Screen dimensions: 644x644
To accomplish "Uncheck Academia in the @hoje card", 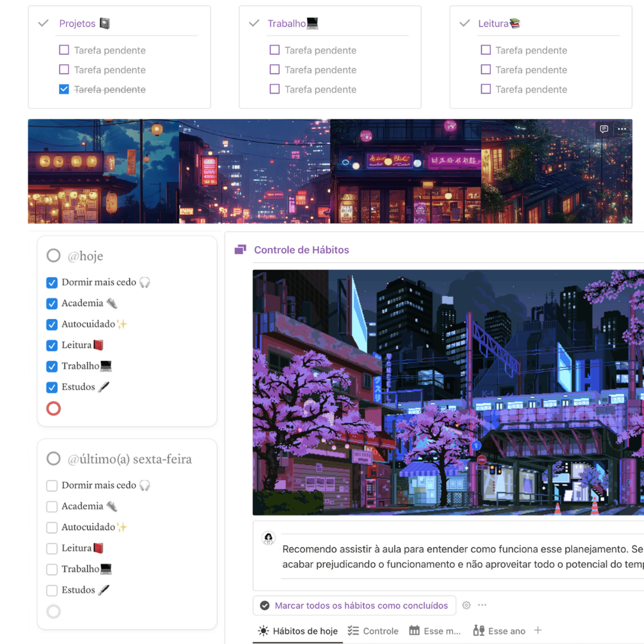I will pyautogui.click(x=52, y=303).
